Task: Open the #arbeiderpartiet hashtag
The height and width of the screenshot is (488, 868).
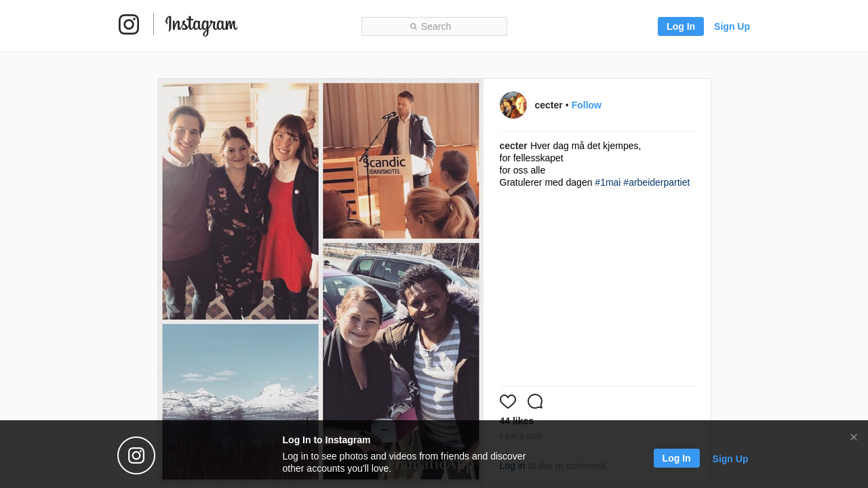Action: pos(656,182)
